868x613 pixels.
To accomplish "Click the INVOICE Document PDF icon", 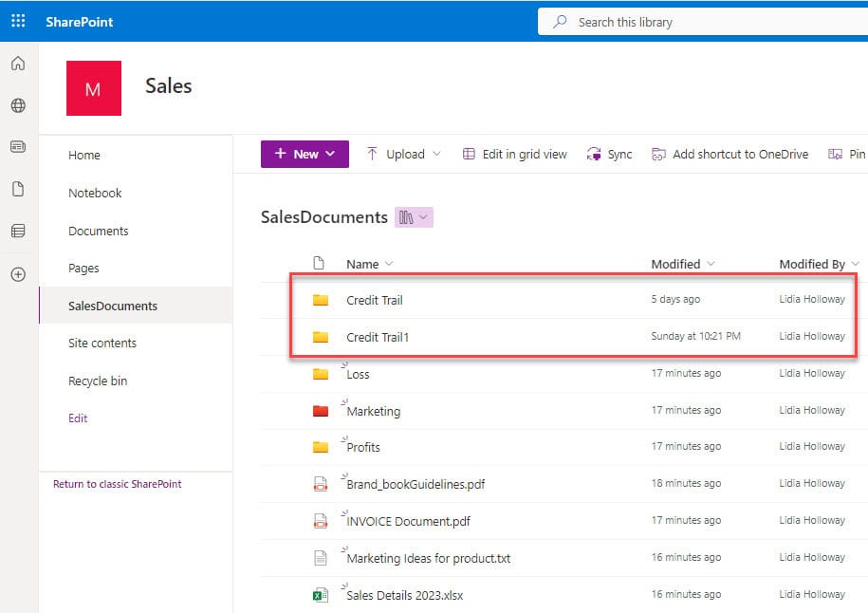I will [x=321, y=521].
